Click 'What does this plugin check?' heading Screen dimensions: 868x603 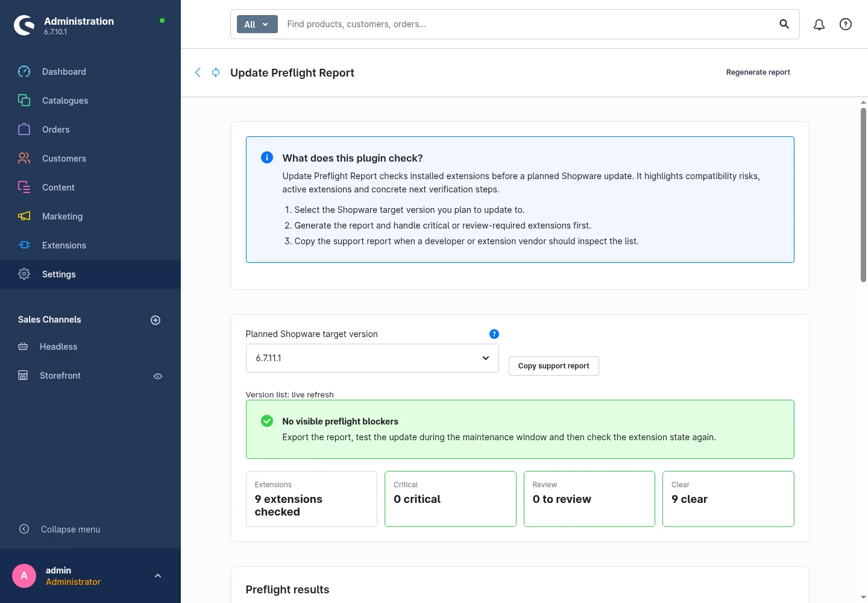[353, 158]
